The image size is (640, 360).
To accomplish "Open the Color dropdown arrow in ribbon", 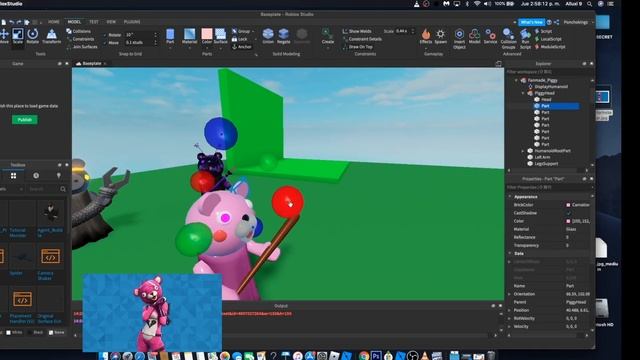I will (x=207, y=47).
